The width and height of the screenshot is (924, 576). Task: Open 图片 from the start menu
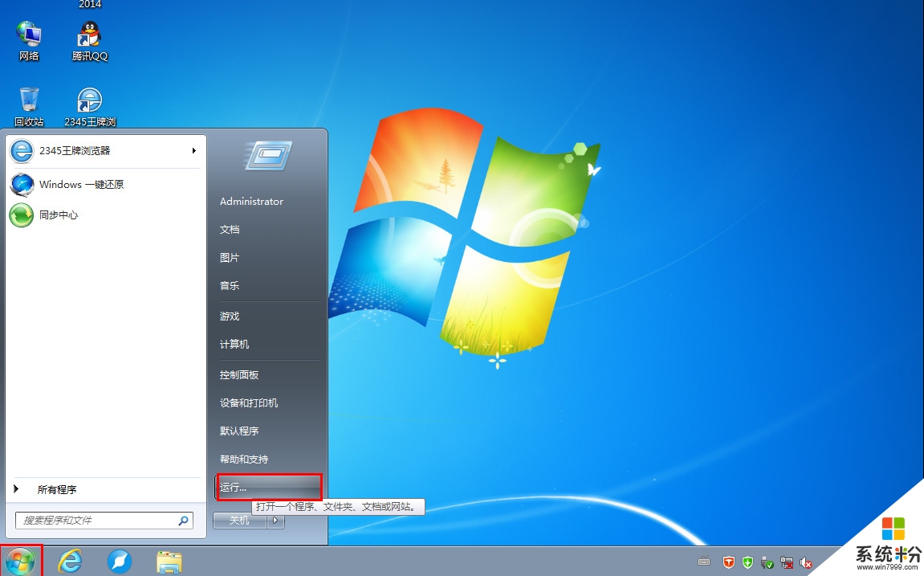coord(230,258)
